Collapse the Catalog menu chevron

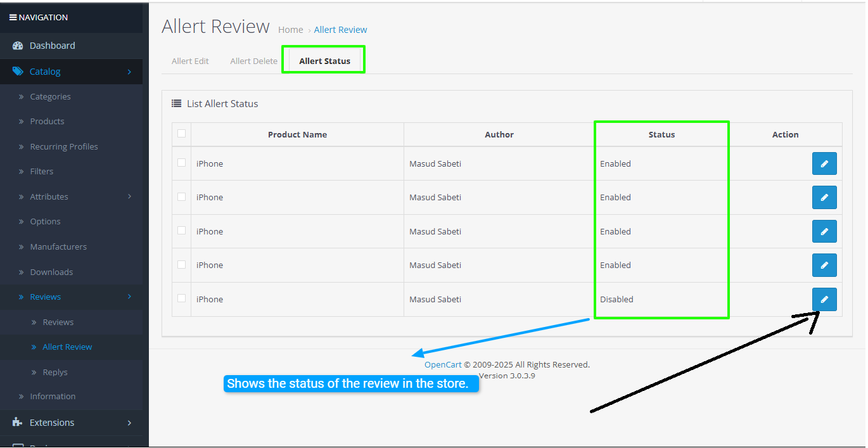[x=129, y=72]
